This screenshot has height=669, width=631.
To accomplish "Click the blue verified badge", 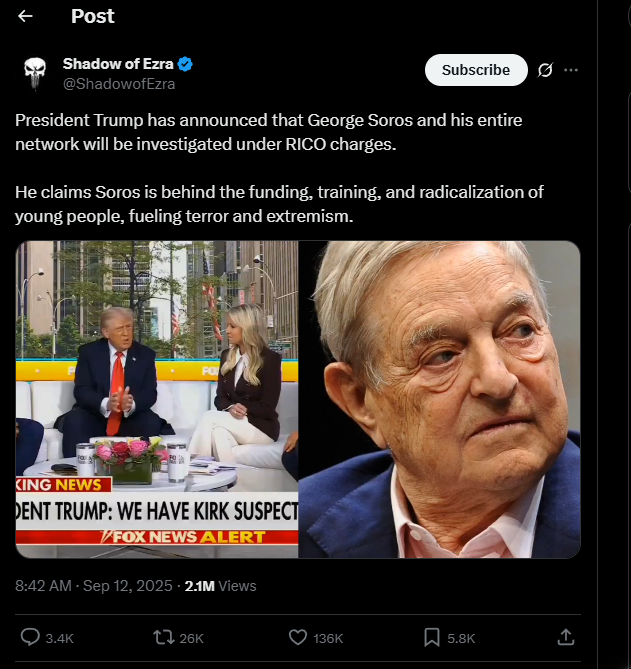I will click(186, 65).
